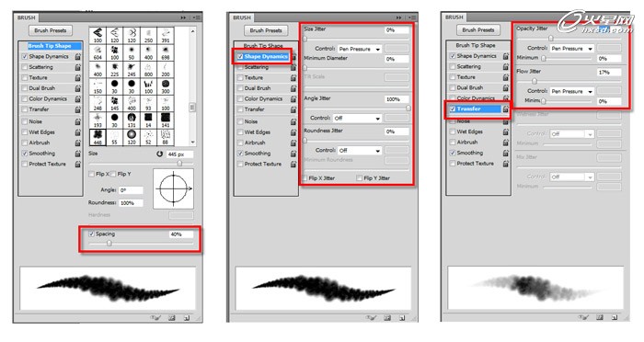
Task: Click lock icon beside highlighted Transfer row
Action: click(x=506, y=108)
